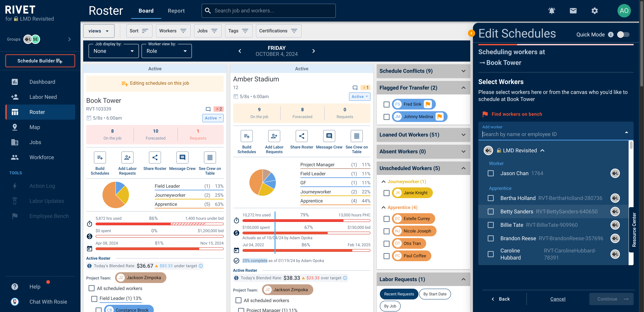Open the views dropdown

[x=99, y=31]
